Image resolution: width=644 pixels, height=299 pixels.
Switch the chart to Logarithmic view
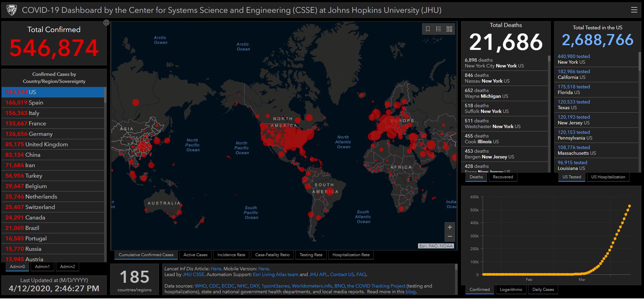[x=511, y=290]
